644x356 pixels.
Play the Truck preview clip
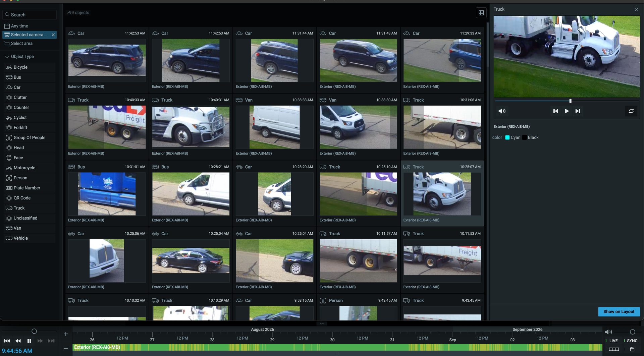(567, 111)
